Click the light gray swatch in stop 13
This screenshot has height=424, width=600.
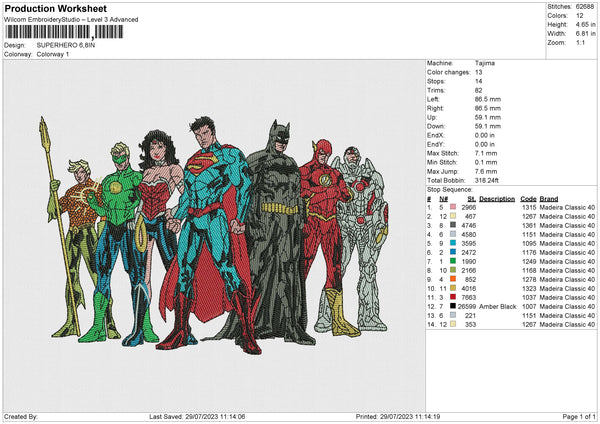(x=453, y=315)
